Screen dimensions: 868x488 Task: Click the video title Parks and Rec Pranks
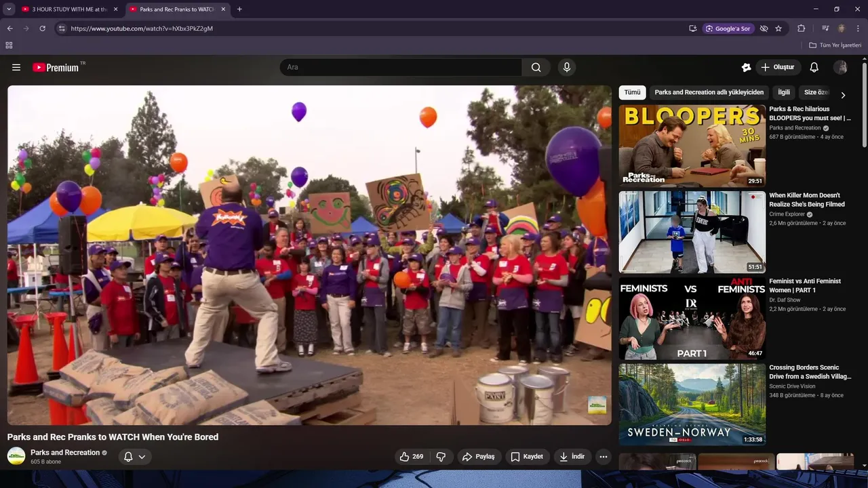(113, 437)
